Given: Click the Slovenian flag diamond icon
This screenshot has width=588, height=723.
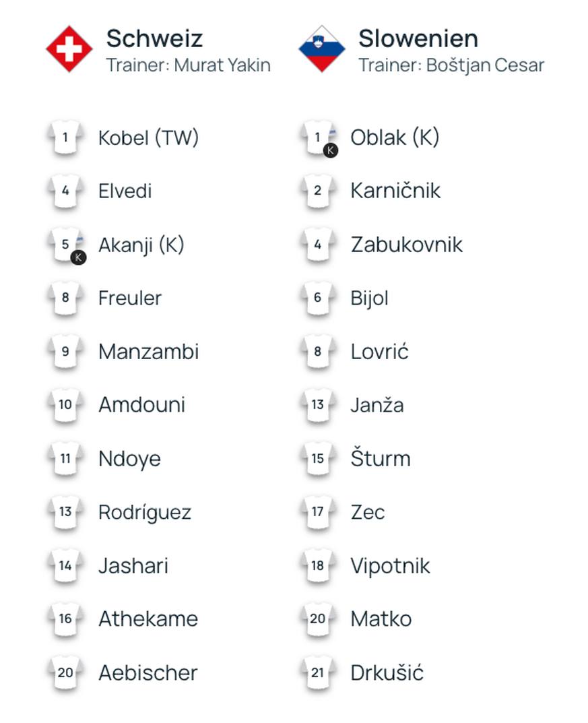Looking at the screenshot, I should tap(322, 49).
